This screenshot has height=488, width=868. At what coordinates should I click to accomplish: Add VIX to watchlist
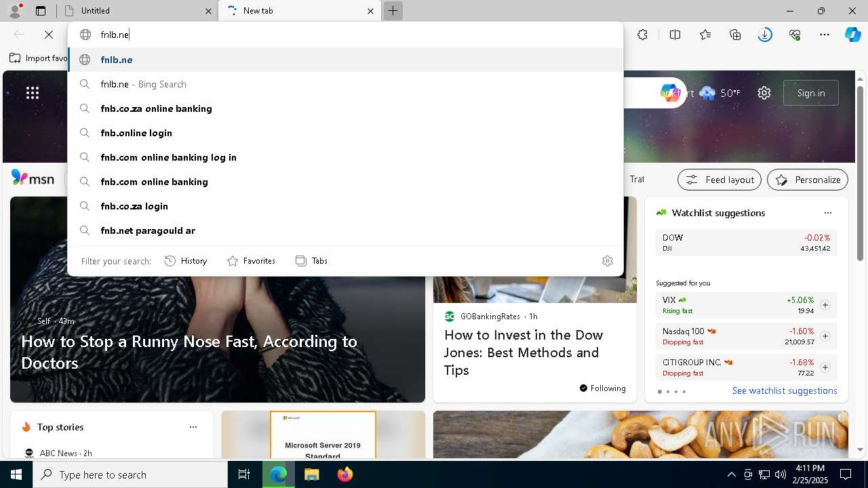[825, 305]
